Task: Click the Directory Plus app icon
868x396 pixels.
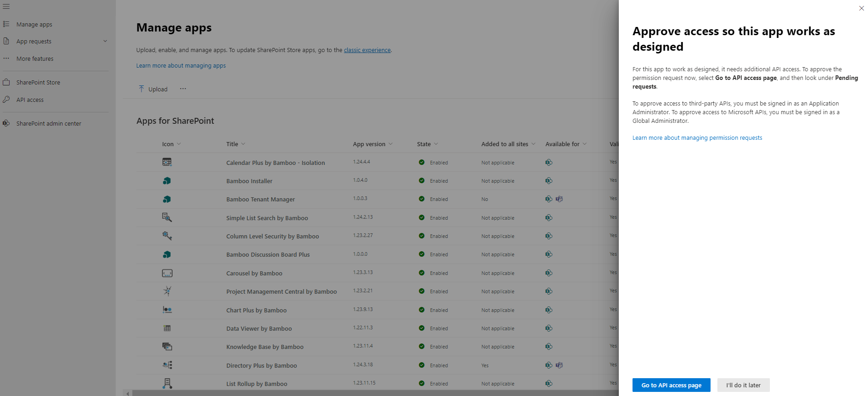Action: tap(167, 365)
